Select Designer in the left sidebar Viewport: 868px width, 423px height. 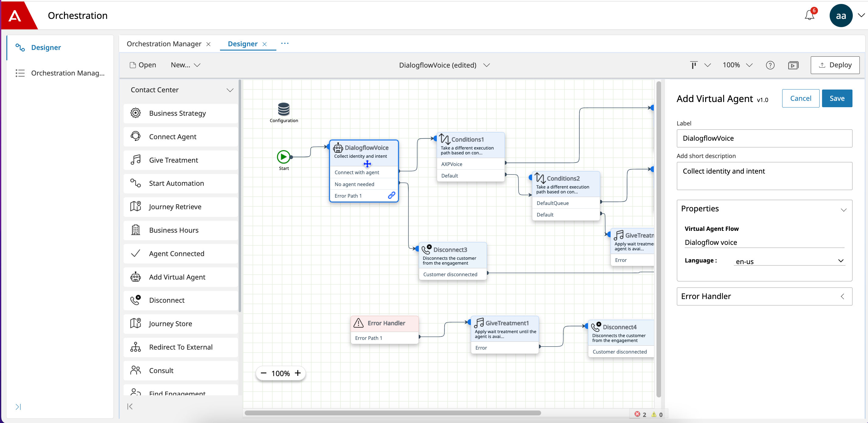tap(46, 48)
